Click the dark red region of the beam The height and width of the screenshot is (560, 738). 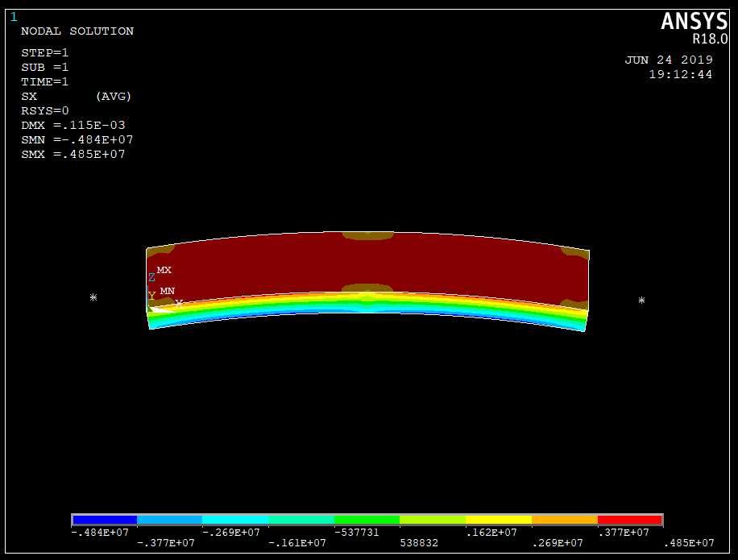[367, 263]
